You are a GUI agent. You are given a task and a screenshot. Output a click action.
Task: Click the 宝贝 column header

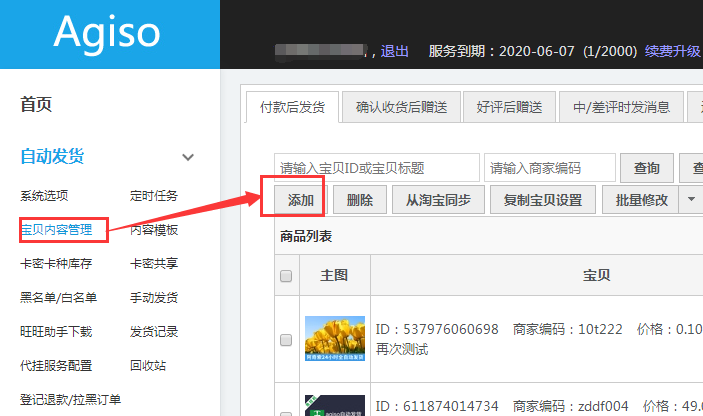596,275
